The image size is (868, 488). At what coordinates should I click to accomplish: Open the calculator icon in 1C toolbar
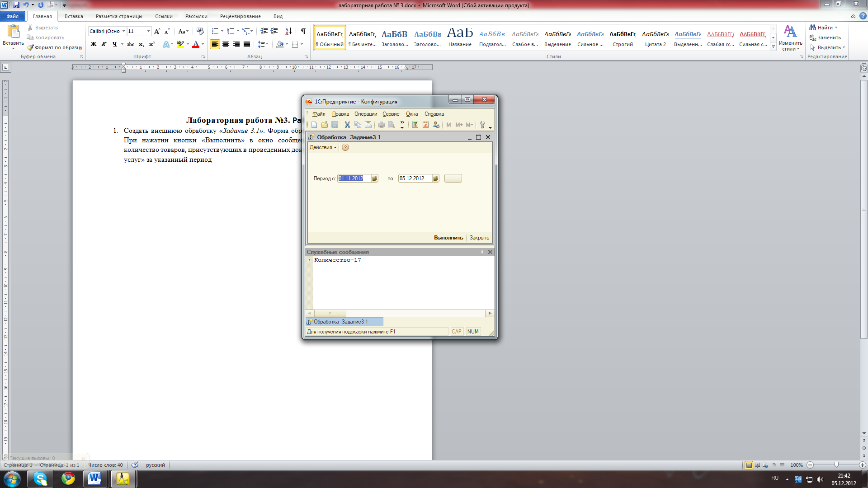415,125
